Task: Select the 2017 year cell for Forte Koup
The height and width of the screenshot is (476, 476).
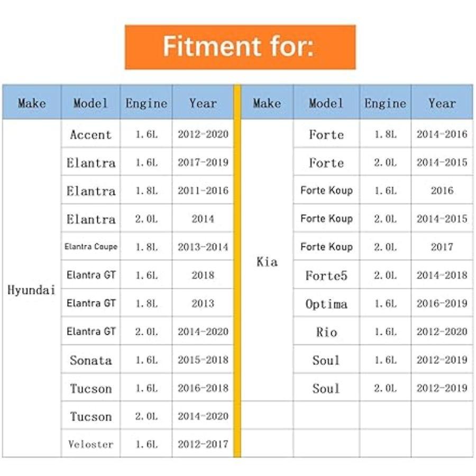Action: click(x=442, y=247)
